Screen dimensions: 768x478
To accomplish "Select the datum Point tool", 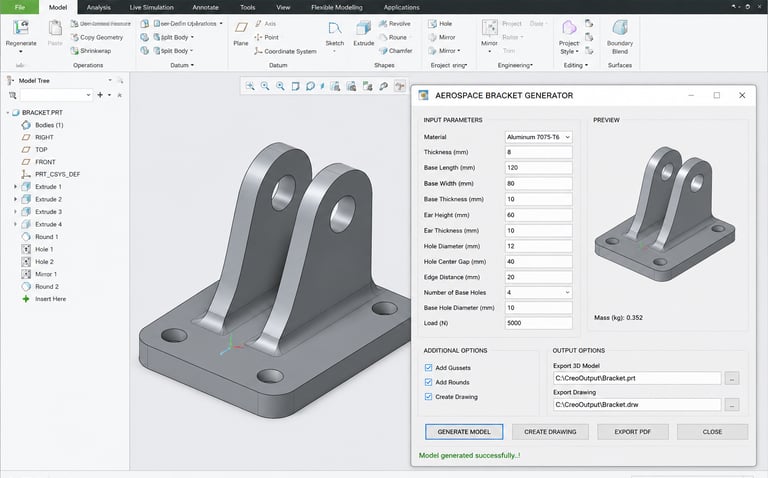I will [266, 37].
